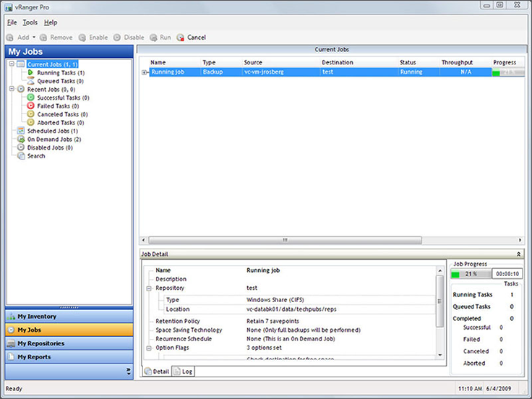
Task: Open the navigation pane overflow chevron
Action: coord(129,372)
